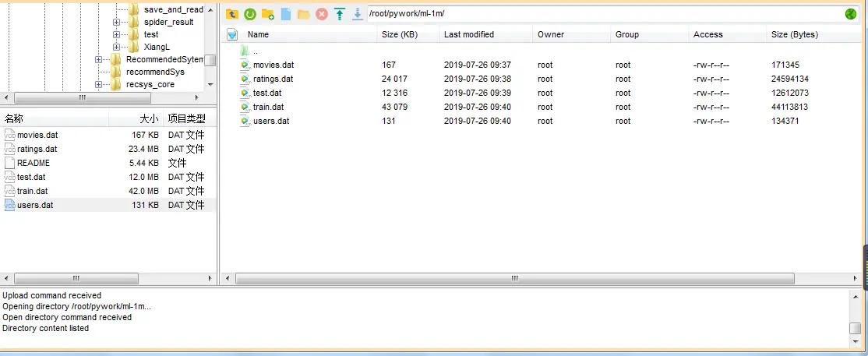
Task: Click the red delete icon in toolbar
Action: pos(322,14)
